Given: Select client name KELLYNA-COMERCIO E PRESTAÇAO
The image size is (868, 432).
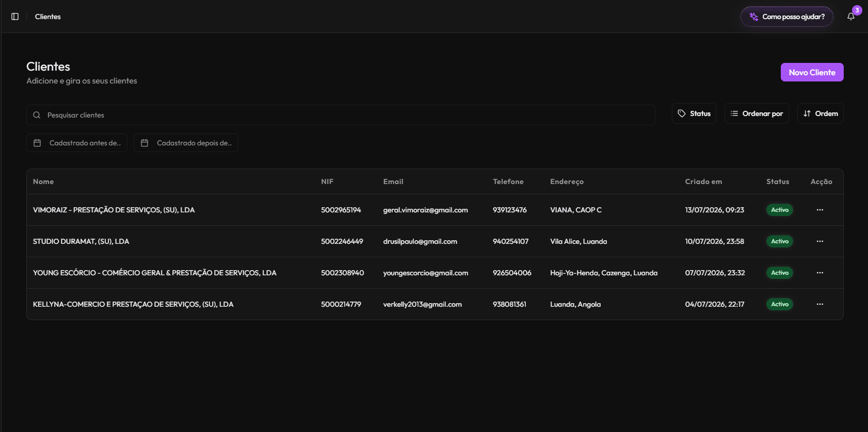Looking at the screenshot, I should [133, 304].
